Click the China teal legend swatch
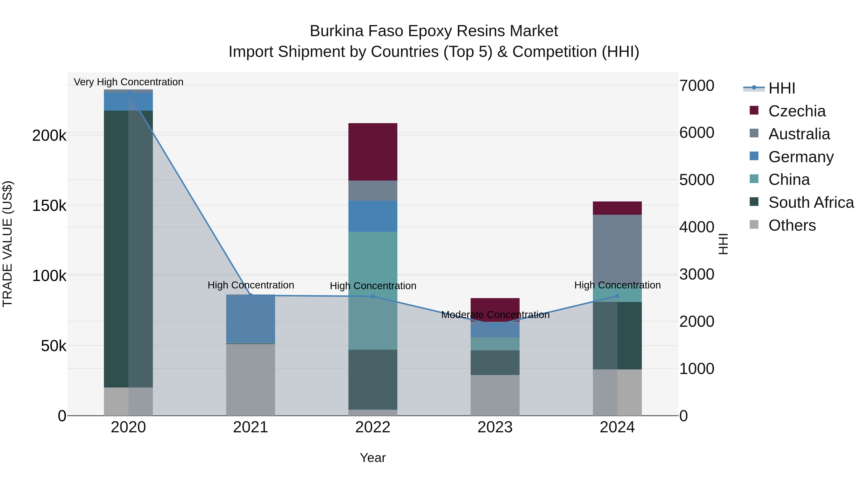 coord(754,179)
